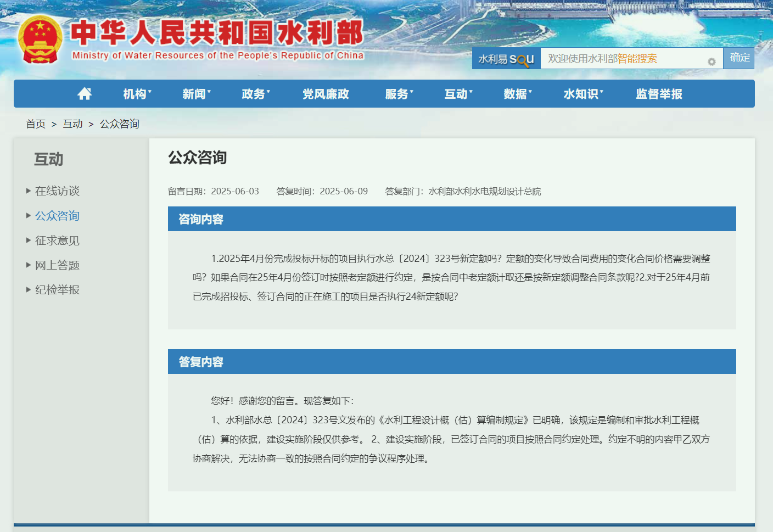The width and height of the screenshot is (773, 532).
Task: Click the triangle icon beside 在线访谈
Action: click(x=28, y=191)
